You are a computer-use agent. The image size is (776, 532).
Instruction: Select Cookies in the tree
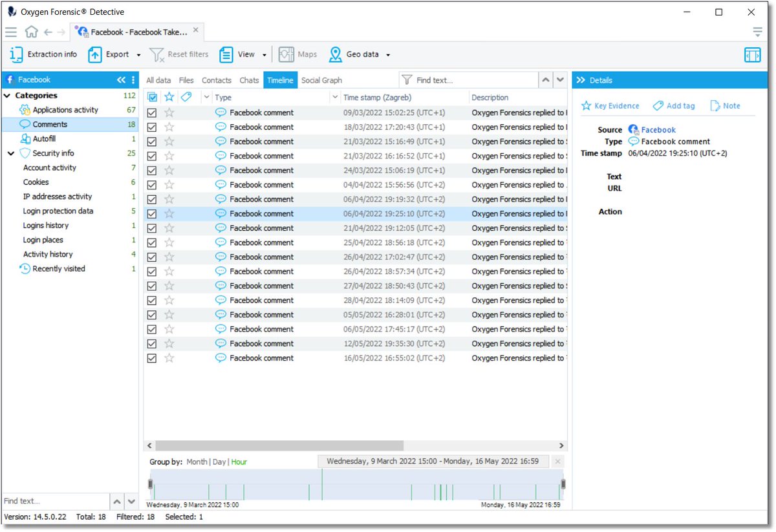point(36,182)
